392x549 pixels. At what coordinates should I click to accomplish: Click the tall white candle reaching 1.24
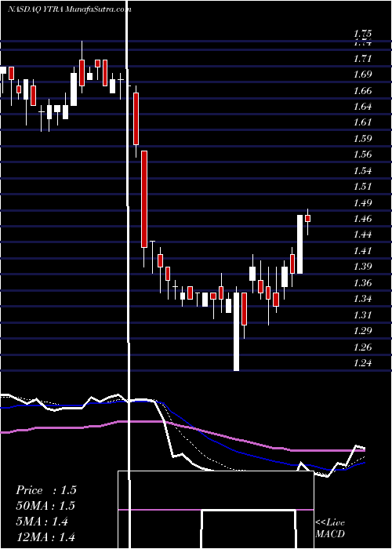(x=237, y=332)
